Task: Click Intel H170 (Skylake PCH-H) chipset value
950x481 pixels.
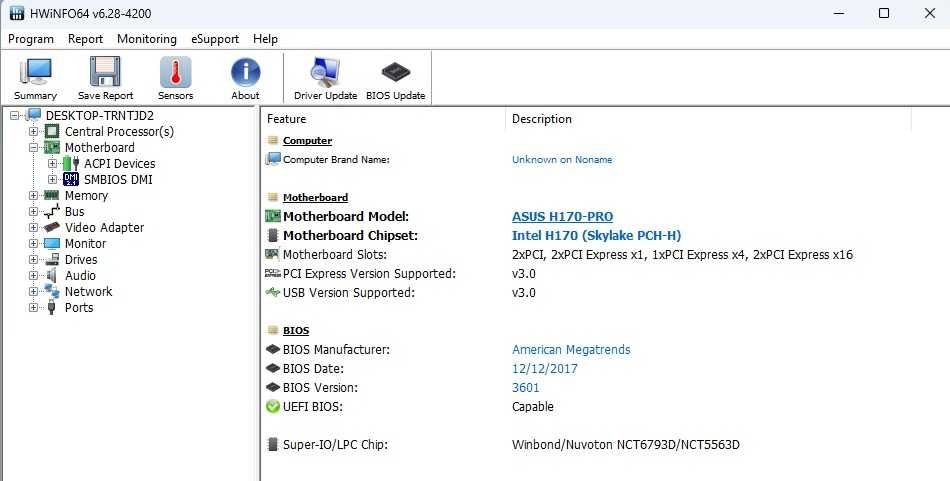Action: [x=596, y=236]
